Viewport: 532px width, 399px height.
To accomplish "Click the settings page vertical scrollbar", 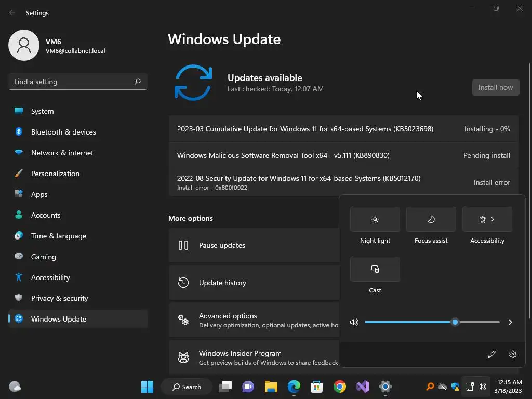I will coord(530,190).
